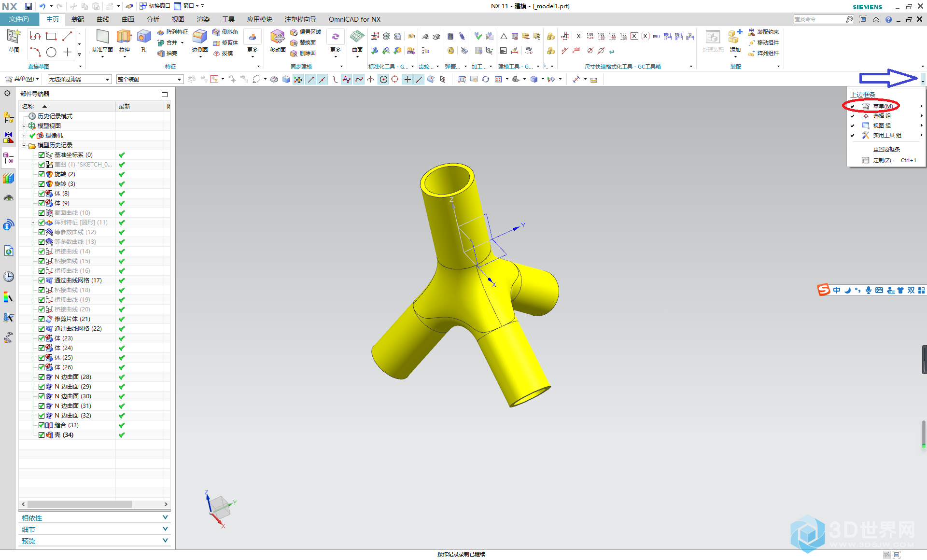Uncheck 通过曲线网格 (17) checkbox
Image resolution: width=927 pixels, height=560 pixels.
point(42,280)
